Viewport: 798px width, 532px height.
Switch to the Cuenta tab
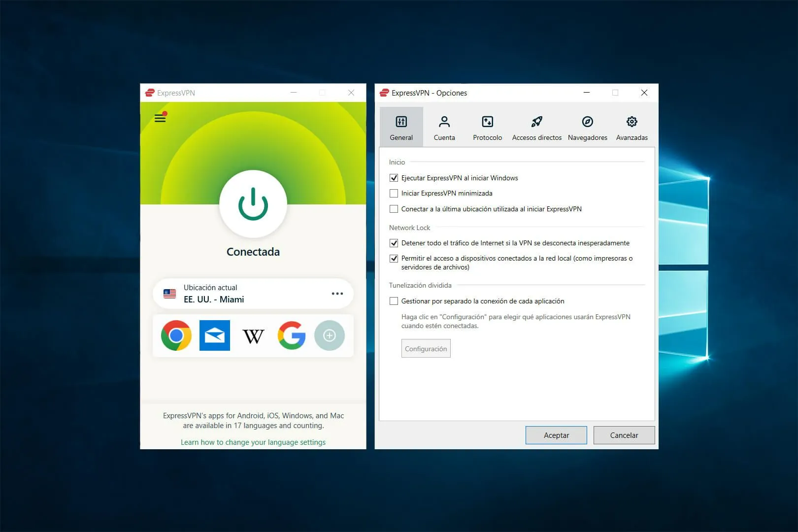pos(444,127)
